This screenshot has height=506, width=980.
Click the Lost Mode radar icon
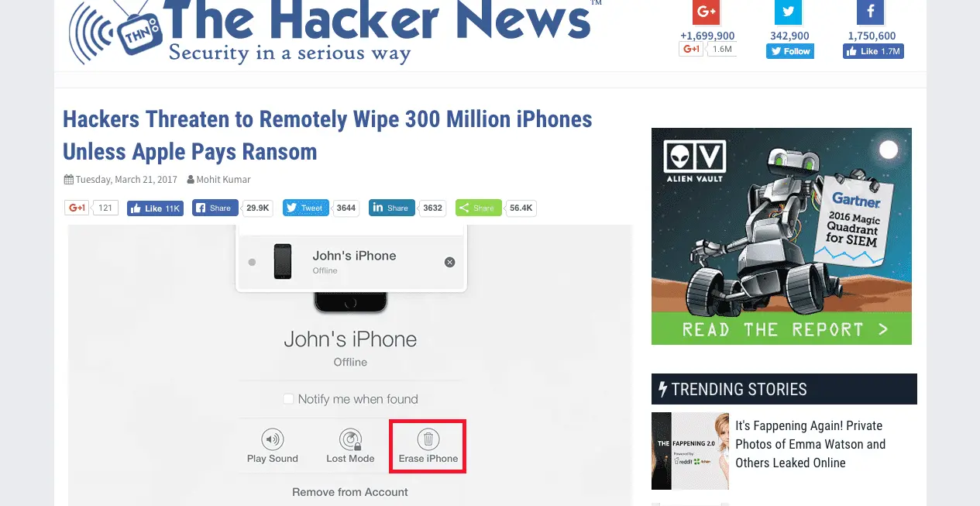coord(350,439)
